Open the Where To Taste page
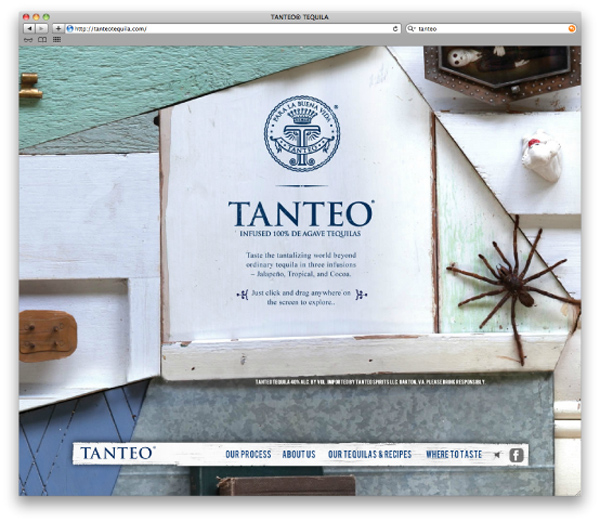The image size is (600, 522). tap(454, 454)
